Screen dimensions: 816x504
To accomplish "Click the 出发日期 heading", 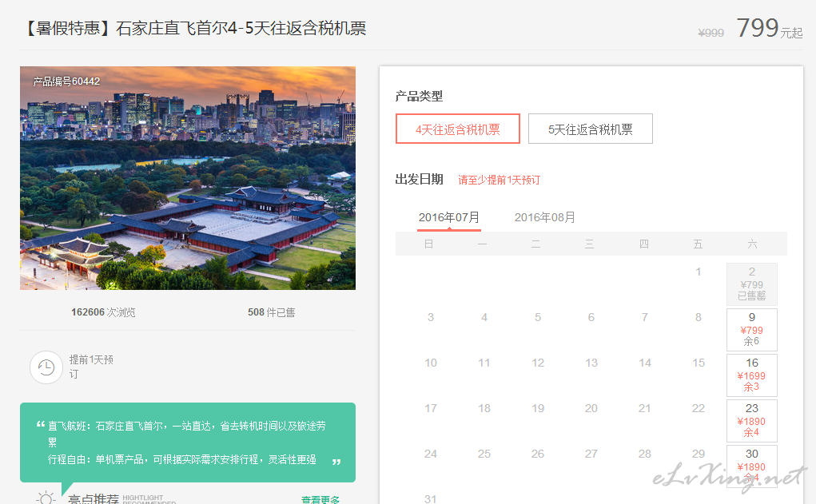I will coord(419,180).
